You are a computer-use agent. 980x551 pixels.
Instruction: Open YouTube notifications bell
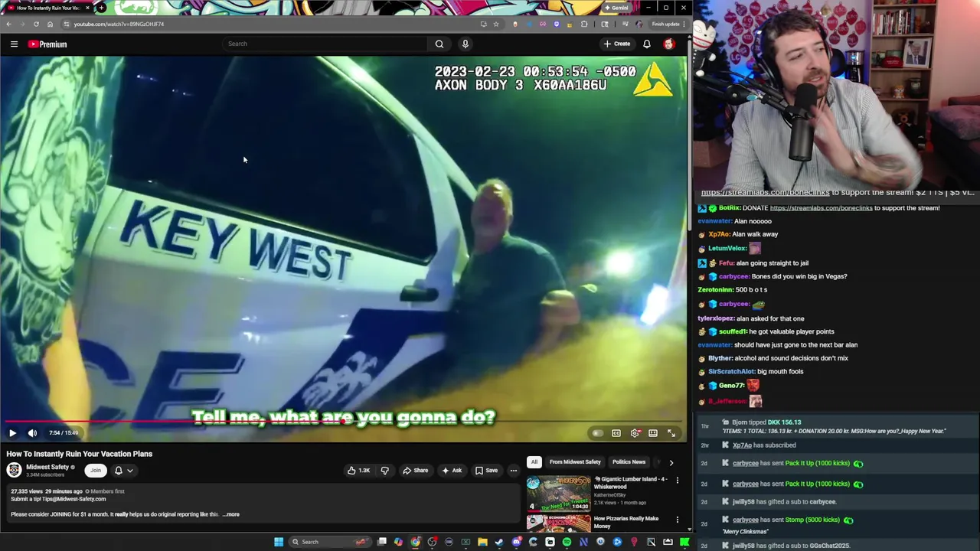click(647, 44)
